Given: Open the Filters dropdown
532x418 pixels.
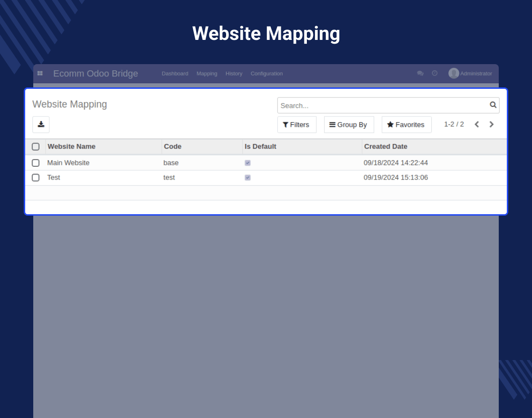Looking at the screenshot, I should click(297, 124).
